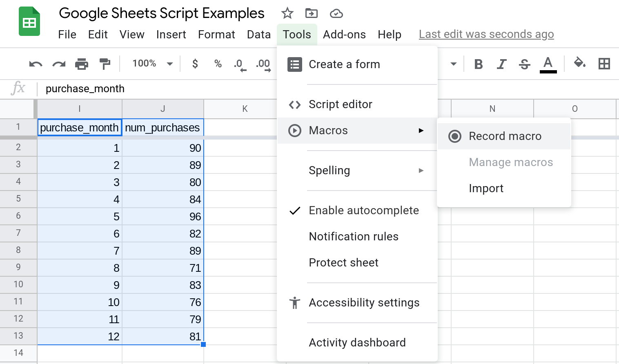Image resolution: width=619 pixels, height=364 pixels.
Task: Click the Undo arrow
Action: pos(36,64)
